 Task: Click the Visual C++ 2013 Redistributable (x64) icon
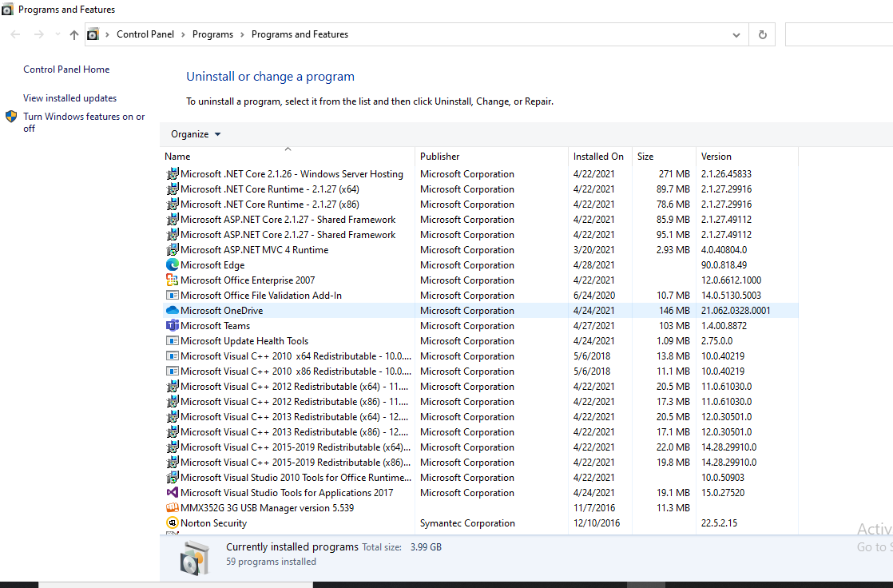(172, 416)
